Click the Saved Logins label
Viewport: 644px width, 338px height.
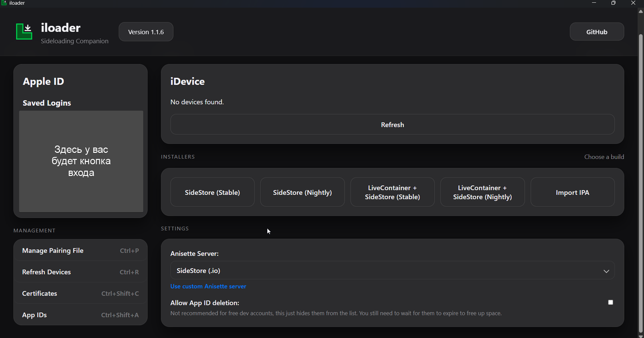pyautogui.click(x=47, y=103)
